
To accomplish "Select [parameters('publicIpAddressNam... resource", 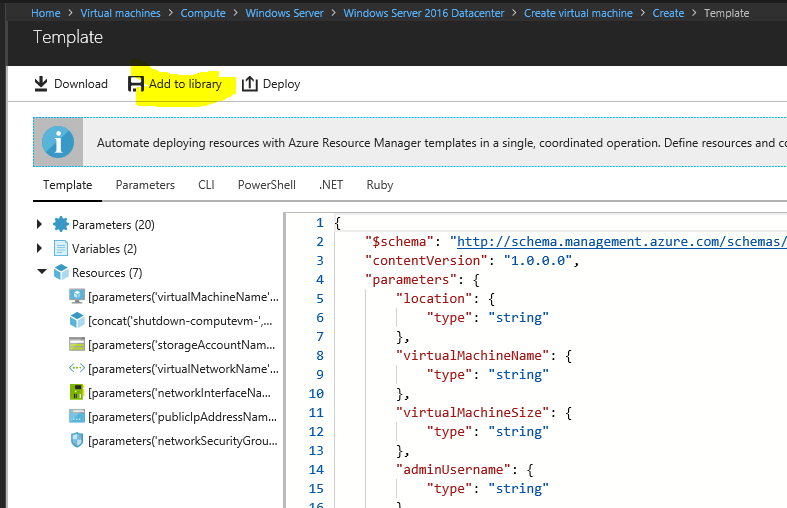I will click(182, 417).
